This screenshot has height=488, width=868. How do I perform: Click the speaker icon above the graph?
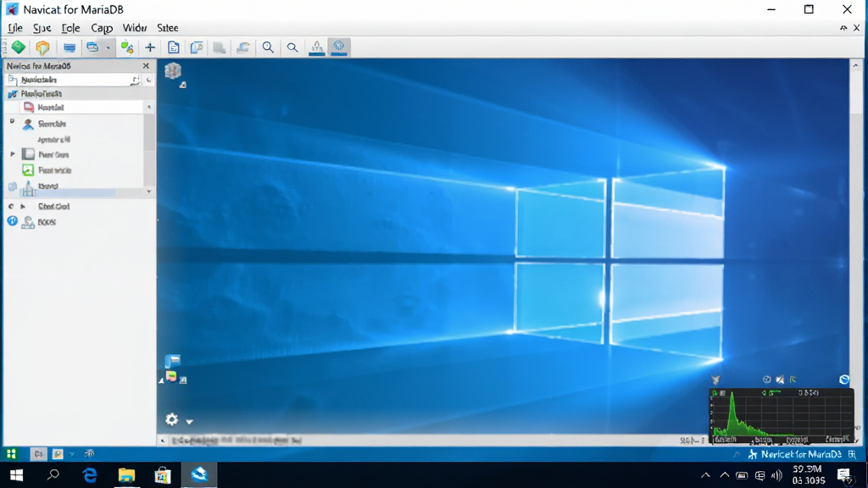tap(780, 380)
